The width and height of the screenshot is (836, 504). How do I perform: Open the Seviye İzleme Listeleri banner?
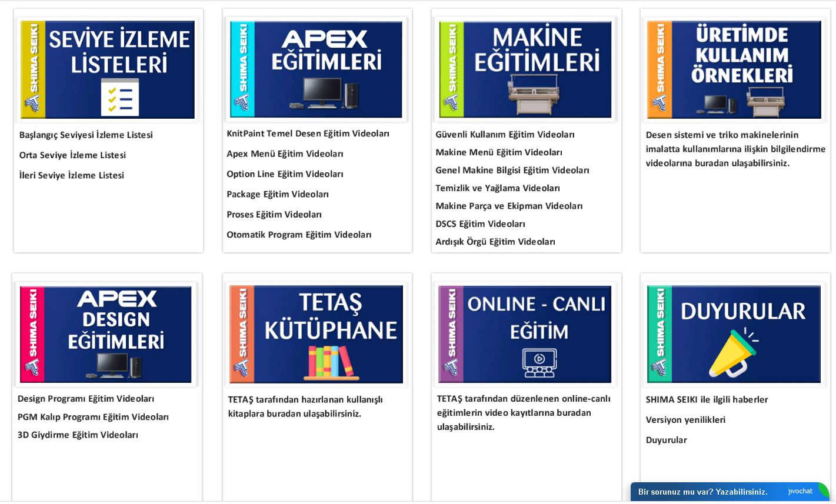(x=108, y=69)
